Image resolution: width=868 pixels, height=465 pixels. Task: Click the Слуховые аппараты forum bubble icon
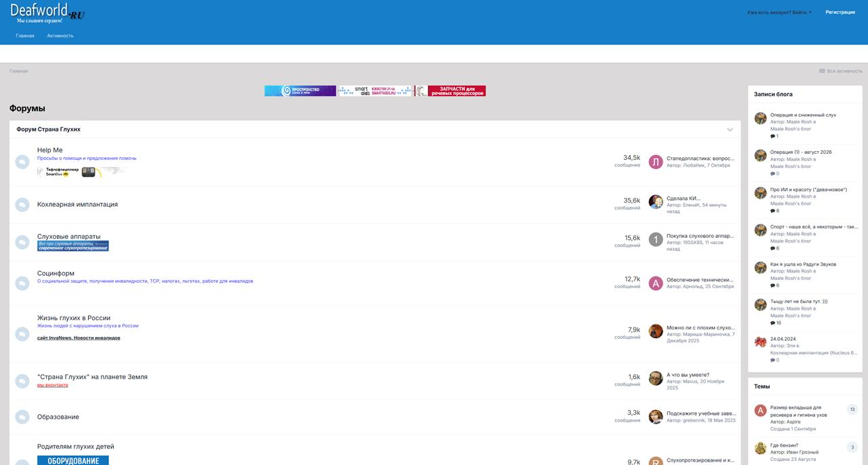[22, 242]
